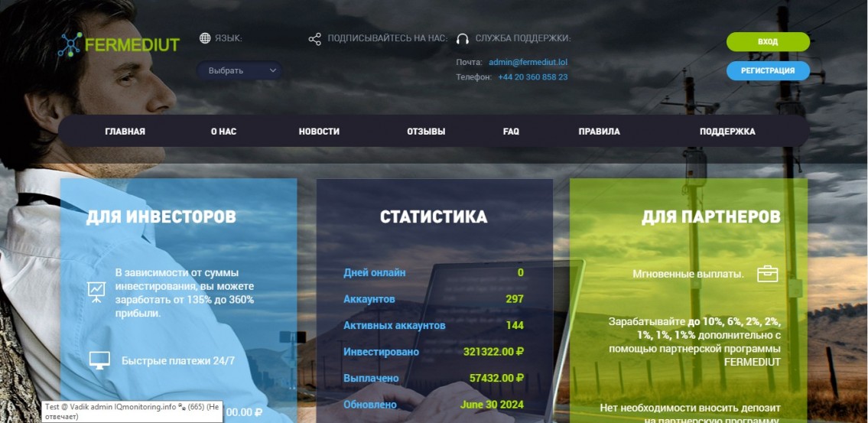868x423 pixels.
Task: Click the headphones support service icon
Action: [462, 39]
